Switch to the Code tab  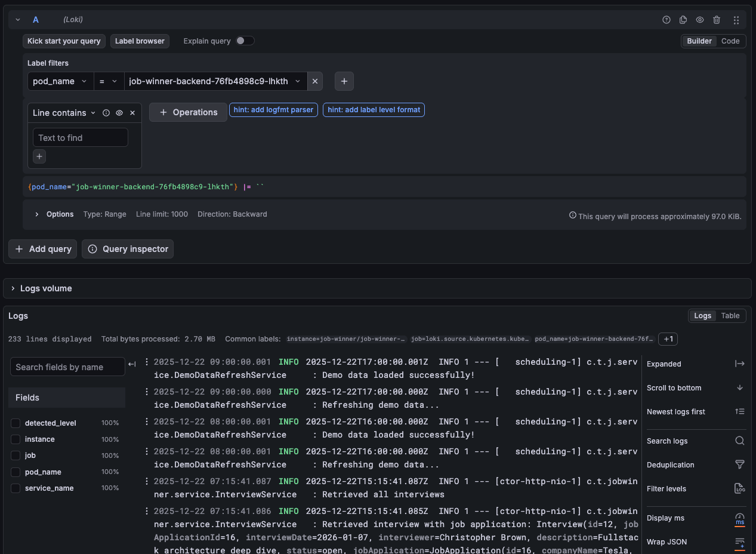click(x=730, y=41)
